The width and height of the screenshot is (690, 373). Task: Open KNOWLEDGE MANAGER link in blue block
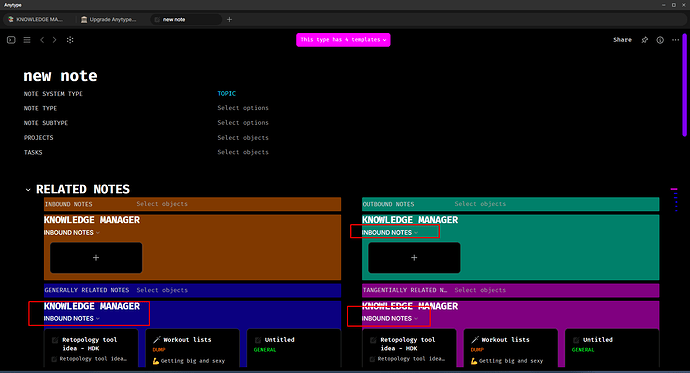[x=92, y=306]
